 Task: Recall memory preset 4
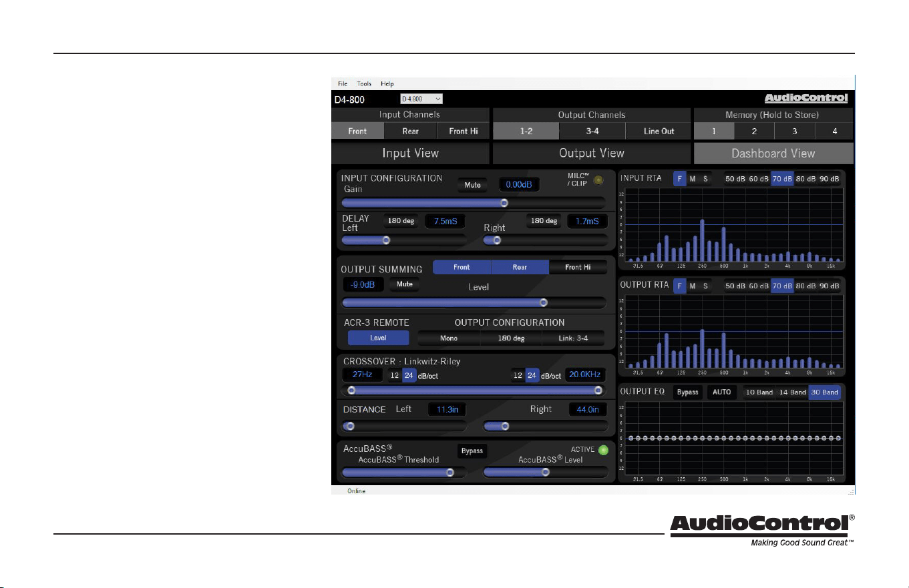[834, 131]
